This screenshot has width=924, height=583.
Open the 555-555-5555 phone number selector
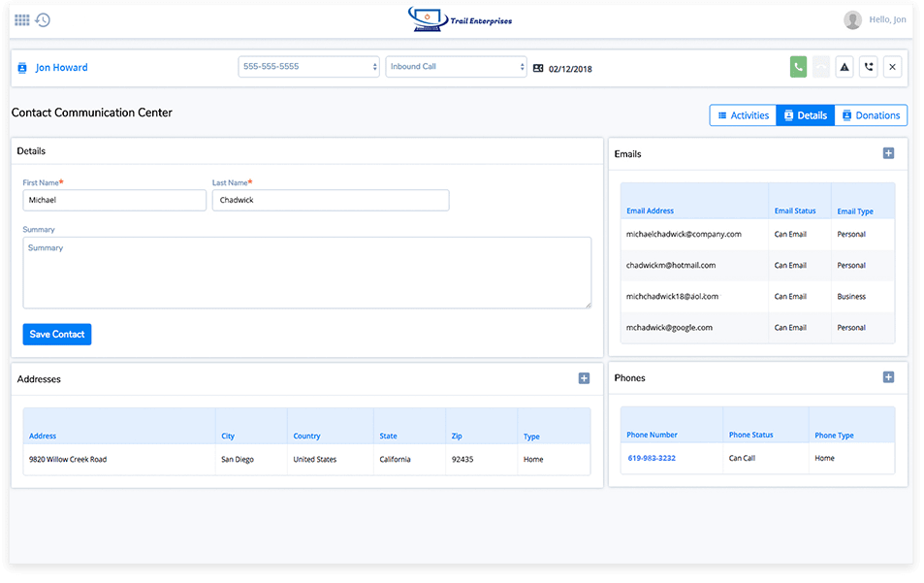[x=307, y=67]
